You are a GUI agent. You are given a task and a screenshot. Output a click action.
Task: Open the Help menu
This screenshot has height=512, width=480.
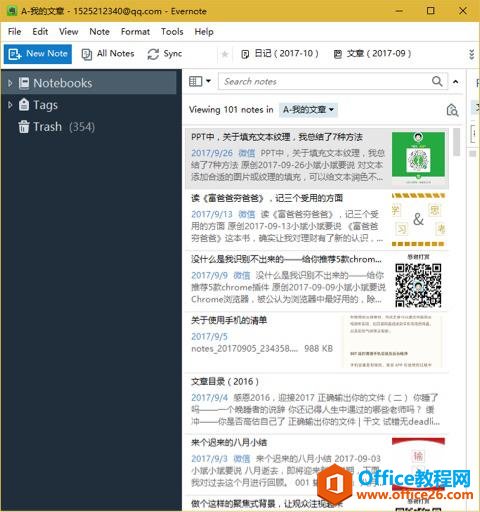pyautogui.click(x=204, y=32)
